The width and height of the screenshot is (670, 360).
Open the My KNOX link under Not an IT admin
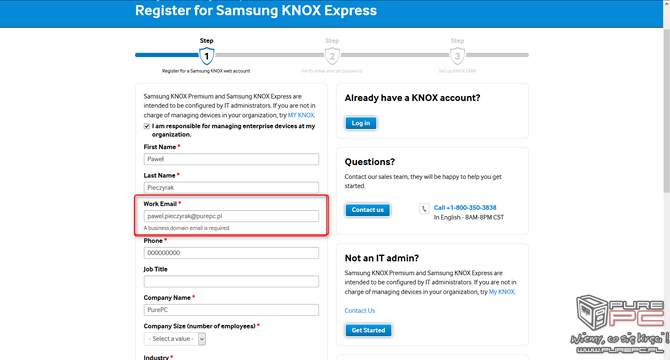[x=502, y=292]
